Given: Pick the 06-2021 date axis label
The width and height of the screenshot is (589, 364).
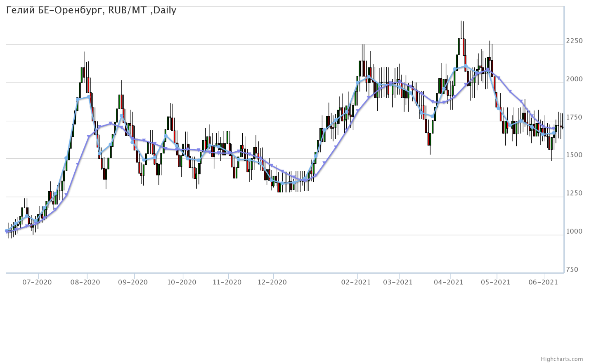Looking at the screenshot, I should point(544,282).
